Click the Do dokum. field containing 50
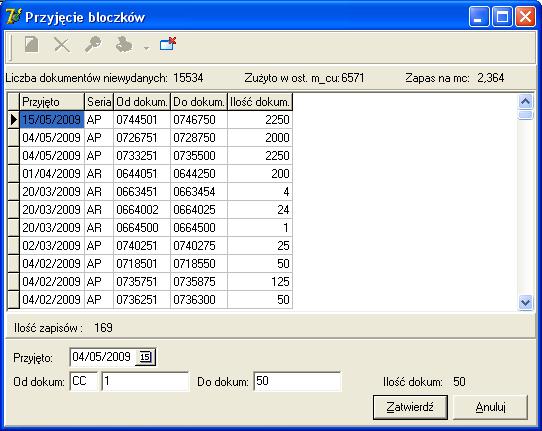 pyautogui.click(x=297, y=382)
